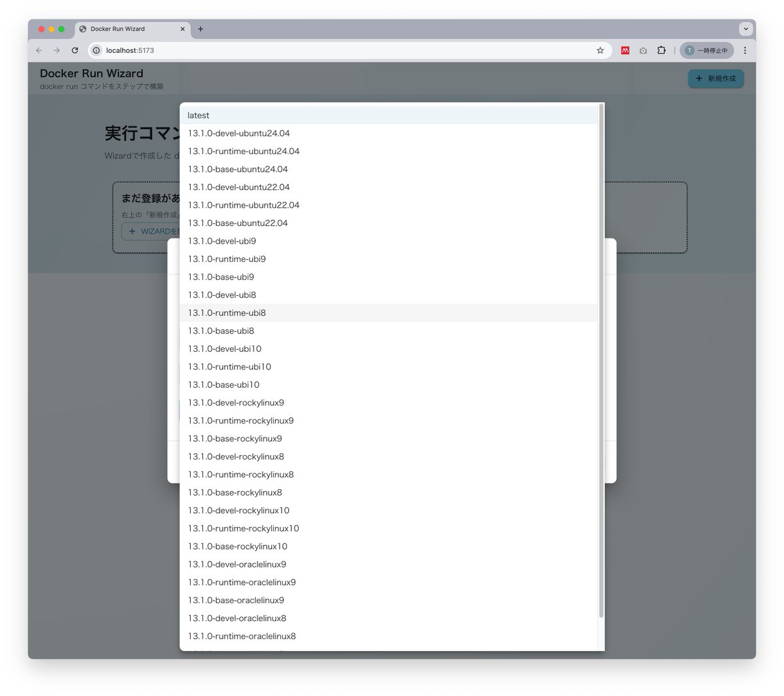Select 13.1.0-runtime-rockylinux8 entry

click(389, 474)
